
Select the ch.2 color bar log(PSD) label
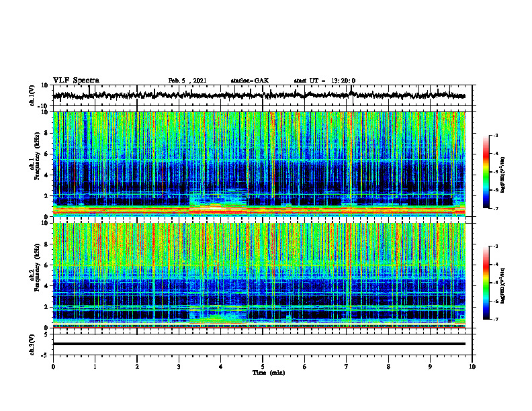click(503, 285)
